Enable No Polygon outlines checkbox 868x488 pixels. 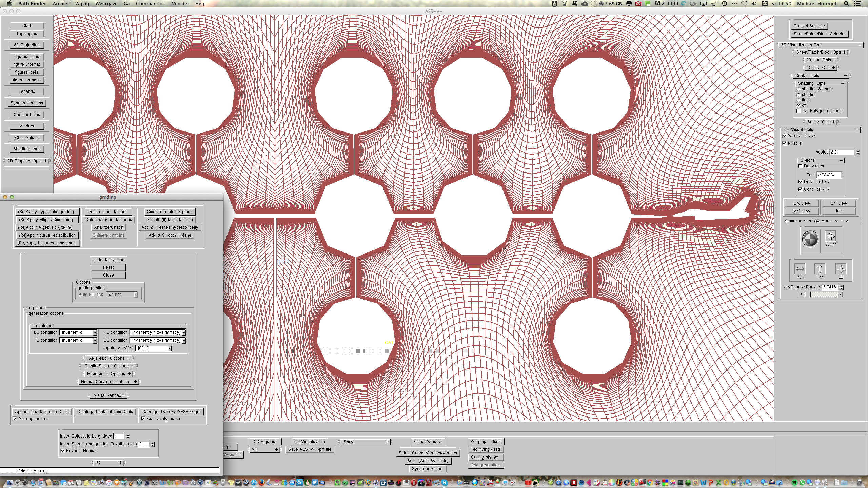(798, 111)
